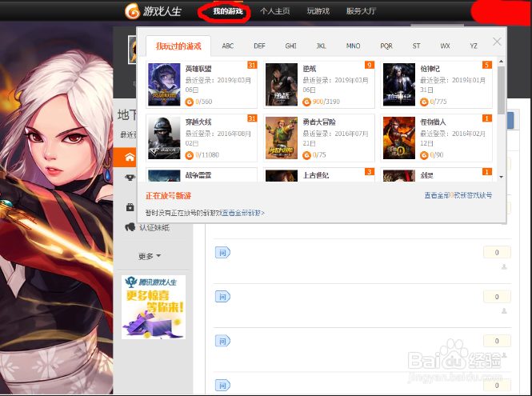Image resolution: width=532 pixels, height=396 pixels.
Task: Click the 剑灵 game title
Action: [427, 175]
